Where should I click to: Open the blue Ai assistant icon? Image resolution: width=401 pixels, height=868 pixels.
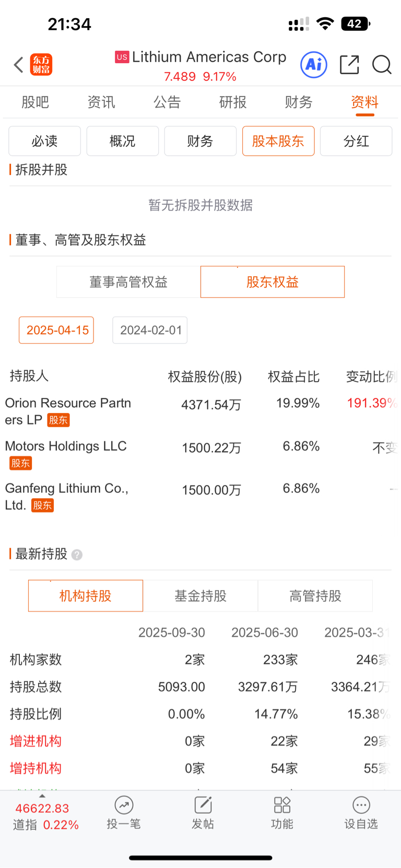pyautogui.click(x=314, y=65)
